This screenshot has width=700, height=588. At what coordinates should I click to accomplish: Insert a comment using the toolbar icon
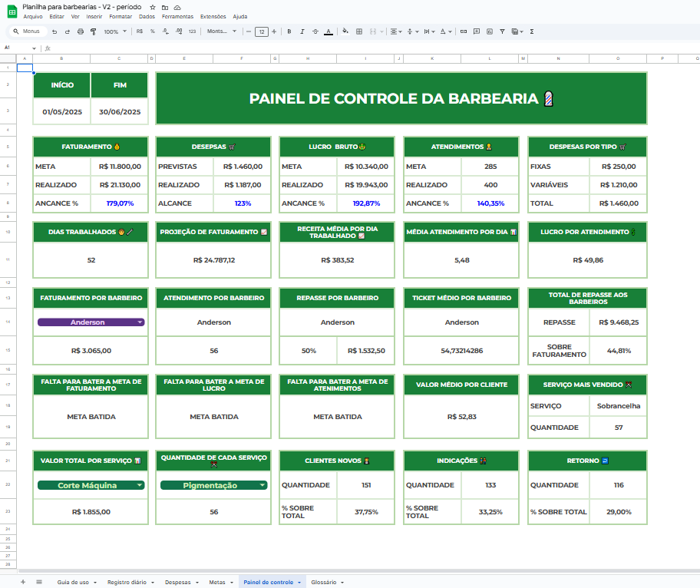pos(476,31)
